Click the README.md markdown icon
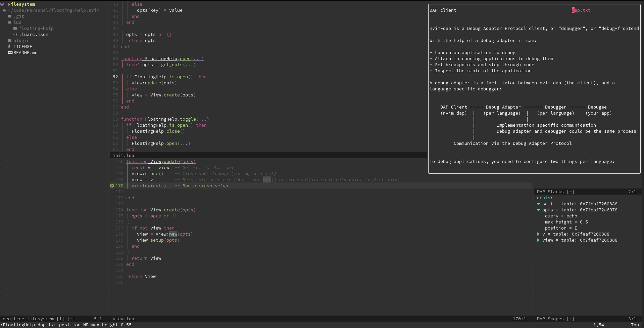The height and width of the screenshot is (328, 644). 10,52
